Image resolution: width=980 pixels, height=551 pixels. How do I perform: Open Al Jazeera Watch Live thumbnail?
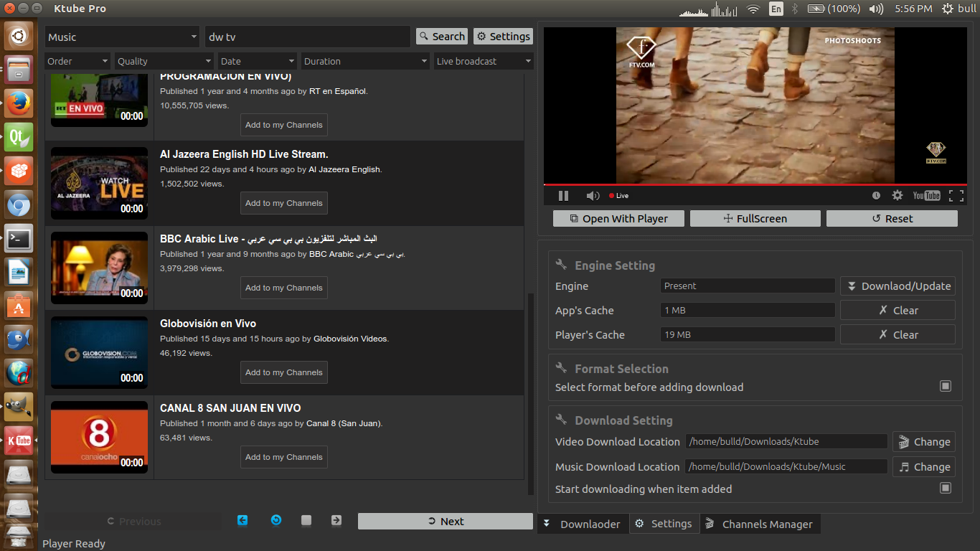99,184
